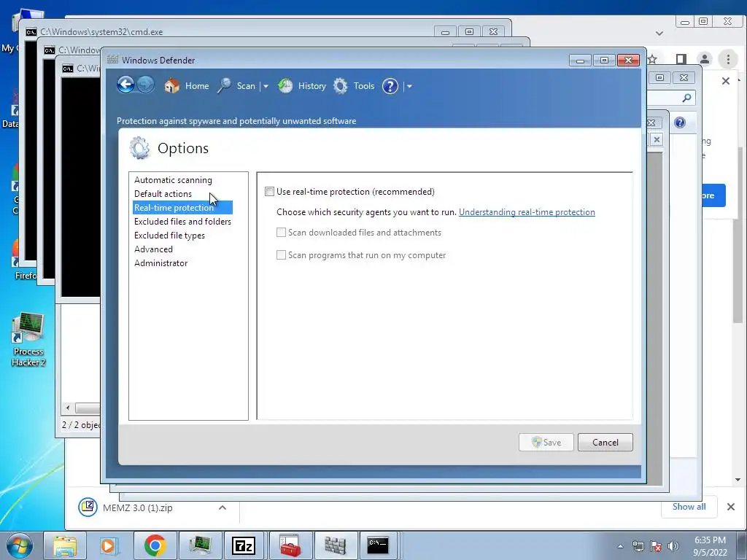Launch Windows Media Player from taskbar
747x560 pixels.
click(x=109, y=545)
